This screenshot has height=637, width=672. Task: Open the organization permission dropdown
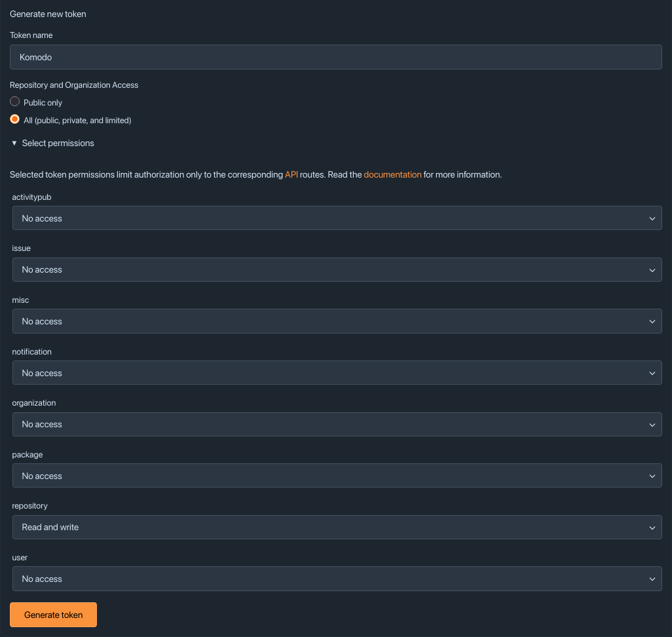click(337, 424)
